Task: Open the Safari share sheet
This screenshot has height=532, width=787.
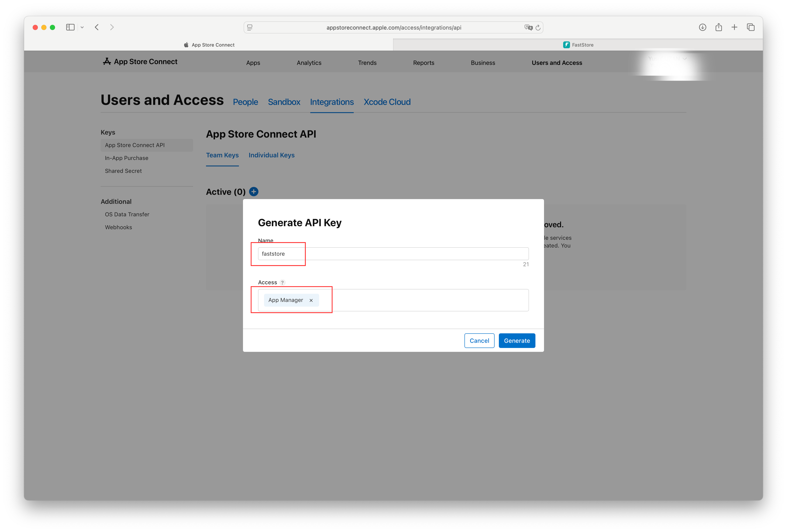Action: [719, 28]
